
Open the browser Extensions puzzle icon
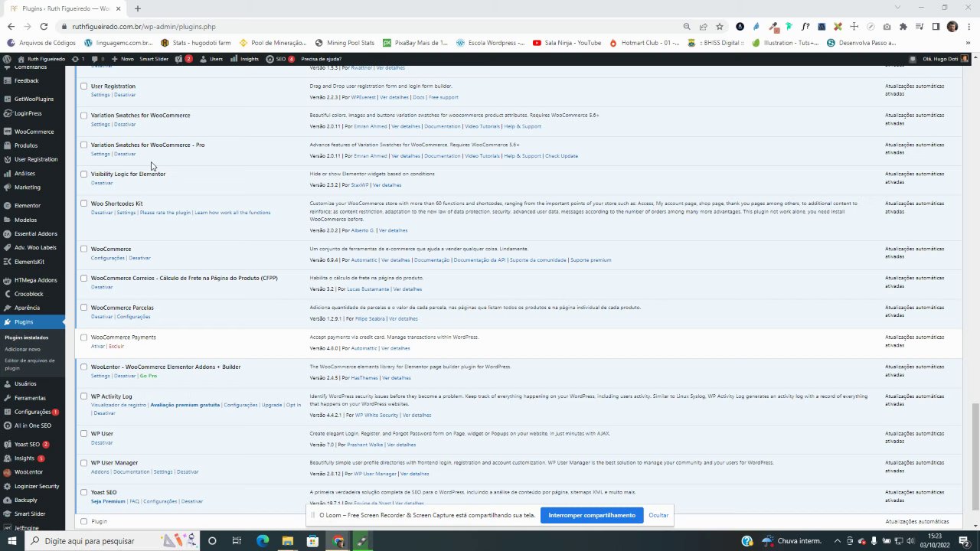(903, 26)
